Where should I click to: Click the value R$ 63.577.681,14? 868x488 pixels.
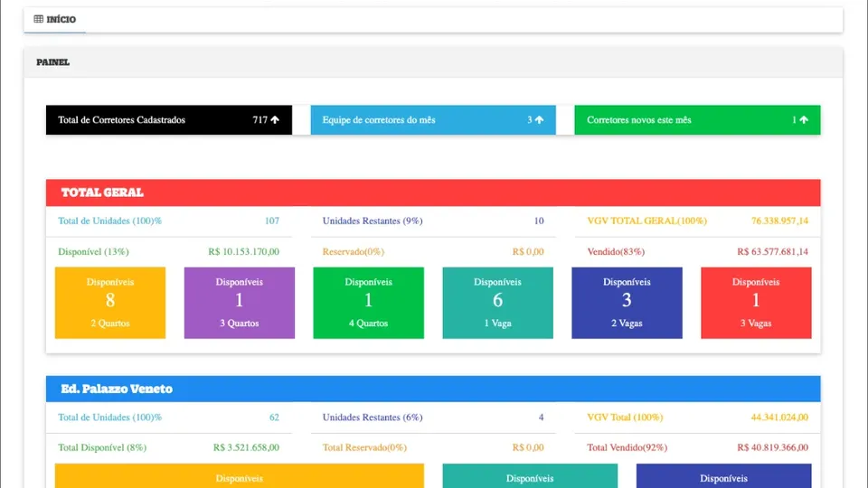pos(772,252)
